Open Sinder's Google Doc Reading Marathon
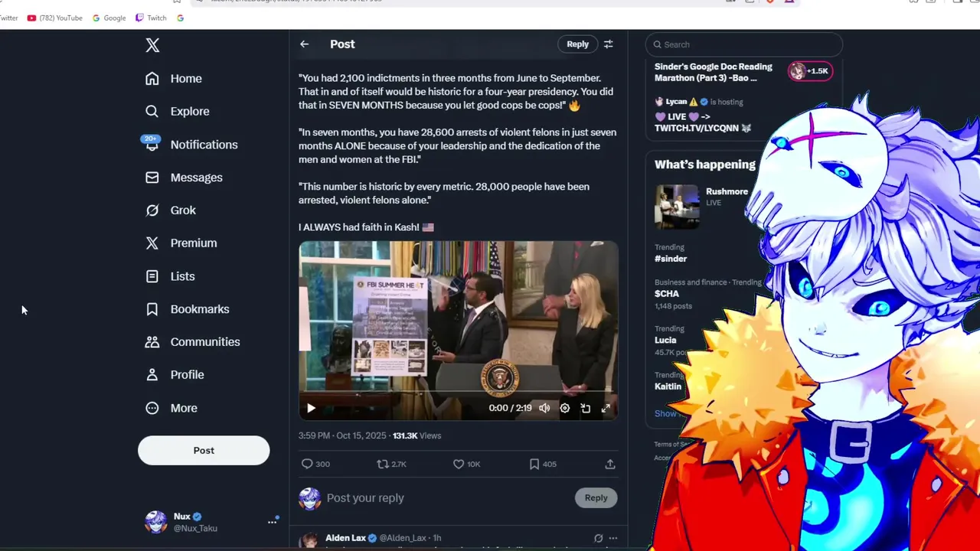The height and width of the screenshot is (551, 980). 713,73
